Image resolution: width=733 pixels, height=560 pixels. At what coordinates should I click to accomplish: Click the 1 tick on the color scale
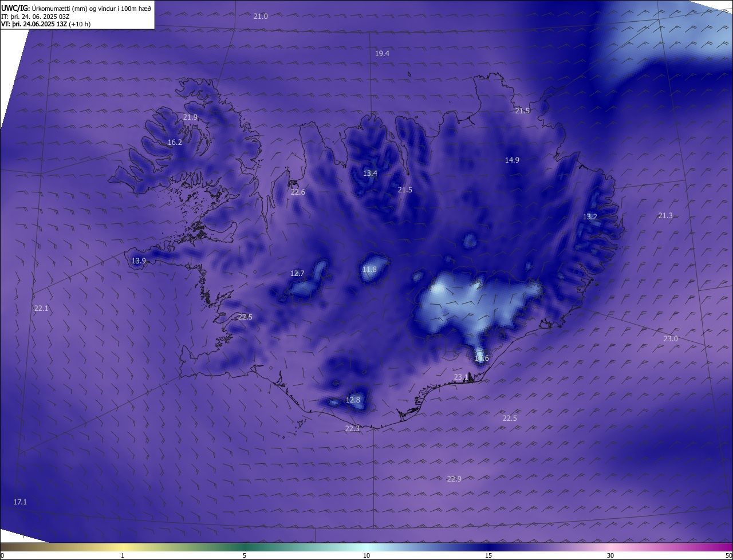(123, 555)
